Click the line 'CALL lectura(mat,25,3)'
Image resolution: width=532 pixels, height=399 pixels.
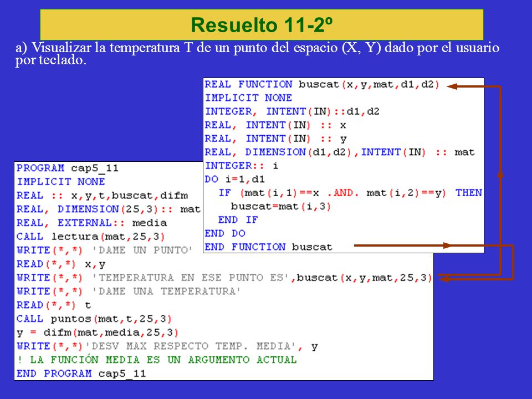click(x=90, y=236)
